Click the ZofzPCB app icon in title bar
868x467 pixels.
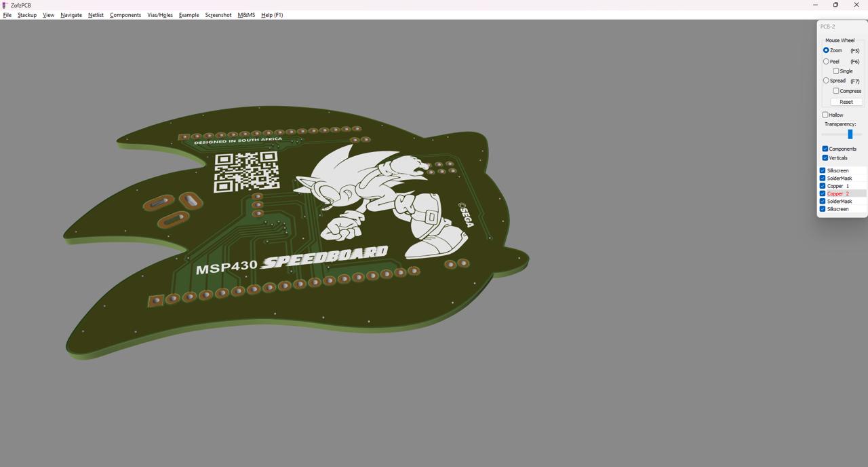click(5, 5)
